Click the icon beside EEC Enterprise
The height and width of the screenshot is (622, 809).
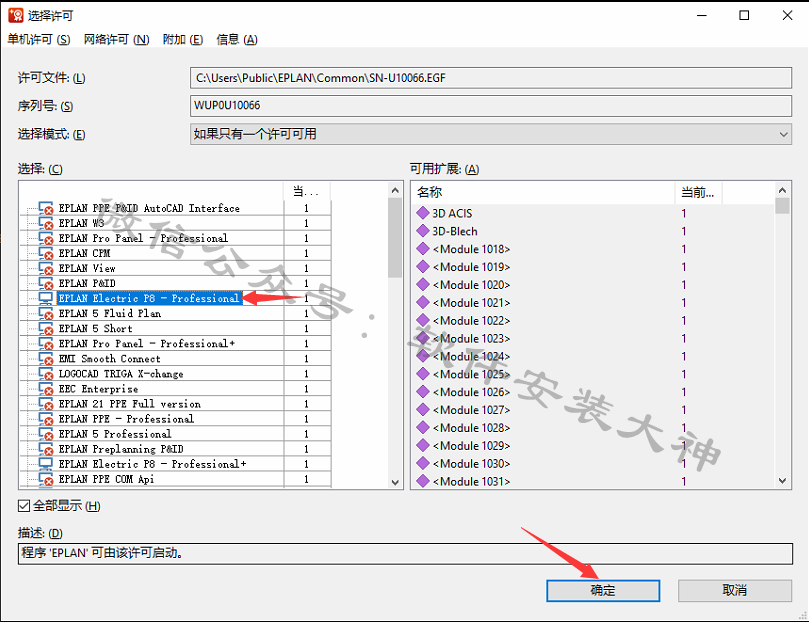[46, 389]
